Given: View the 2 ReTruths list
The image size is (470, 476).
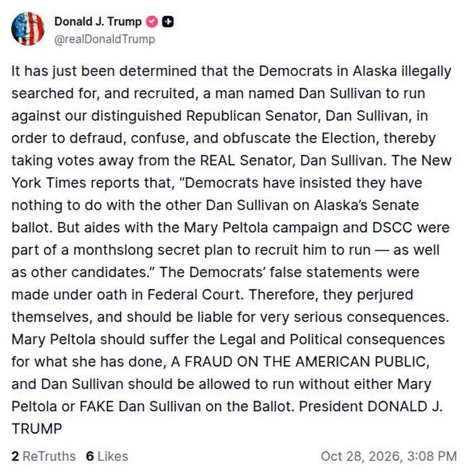Looking at the screenshot, I should (x=44, y=456).
